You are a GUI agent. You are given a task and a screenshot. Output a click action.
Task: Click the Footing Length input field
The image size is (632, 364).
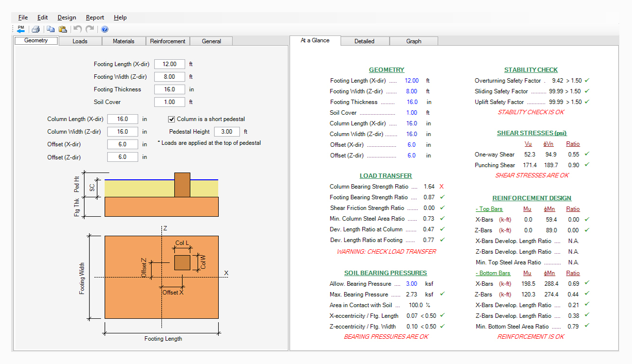coord(170,64)
